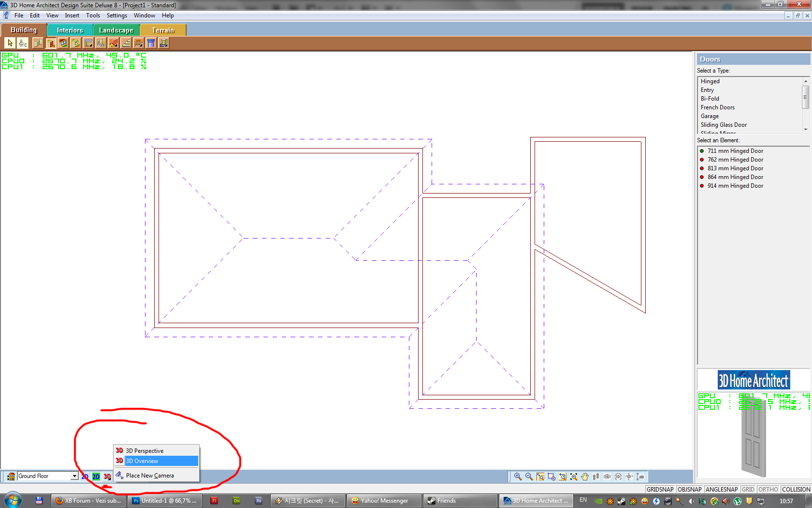Image resolution: width=812 pixels, height=508 pixels.
Task: Open the Ground Floor dropdown
Action: click(x=74, y=476)
